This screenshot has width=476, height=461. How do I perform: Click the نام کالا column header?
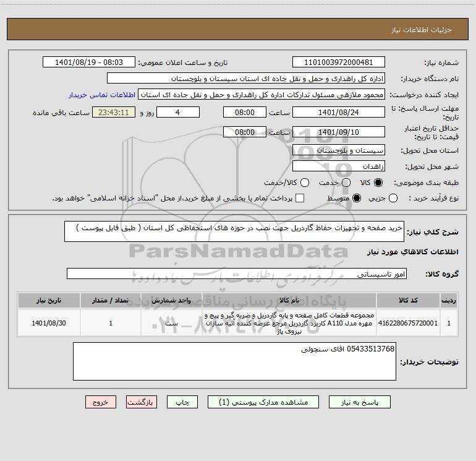tap(289, 300)
